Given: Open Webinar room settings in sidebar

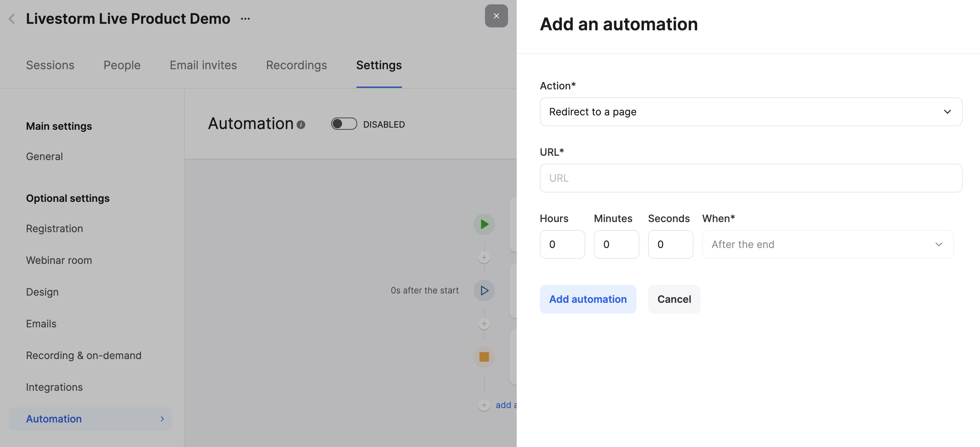Looking at the screenshot, I should [59, 260].
